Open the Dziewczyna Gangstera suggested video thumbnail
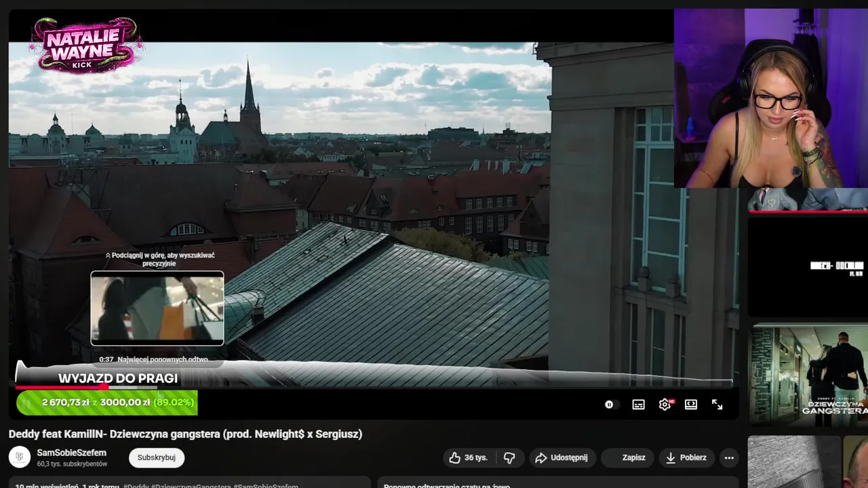This screenshot has height=488, width=868. pyautogui.click(x=808, y=375)
